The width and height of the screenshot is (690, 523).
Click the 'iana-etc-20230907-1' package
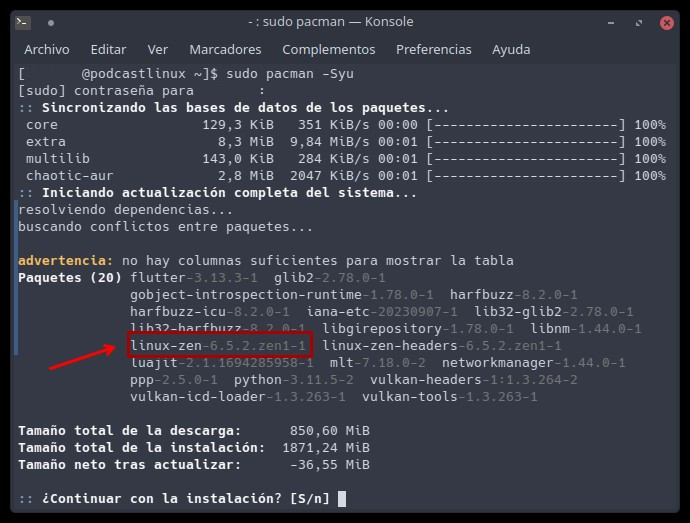pyautogui.click(x=382, y=312)
